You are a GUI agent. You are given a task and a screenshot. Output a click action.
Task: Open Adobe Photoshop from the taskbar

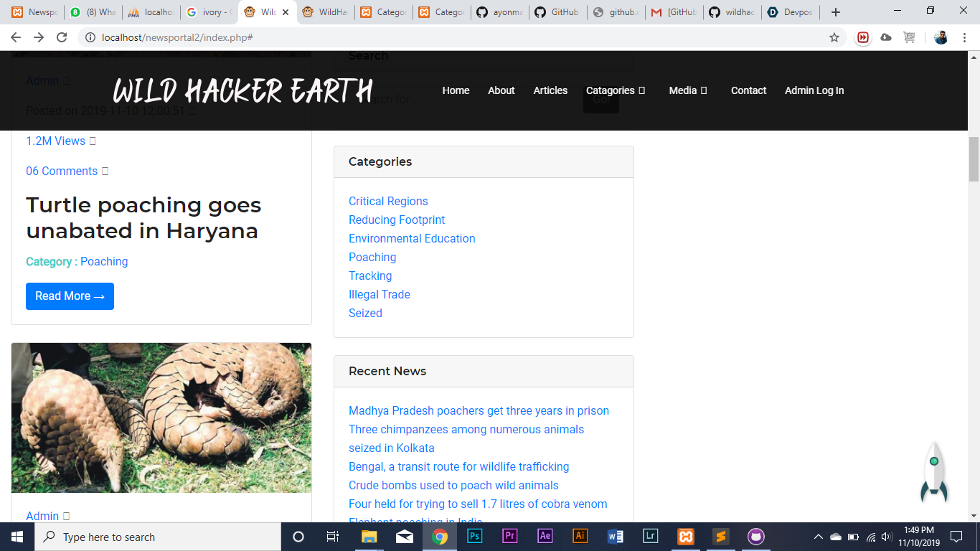475,537
